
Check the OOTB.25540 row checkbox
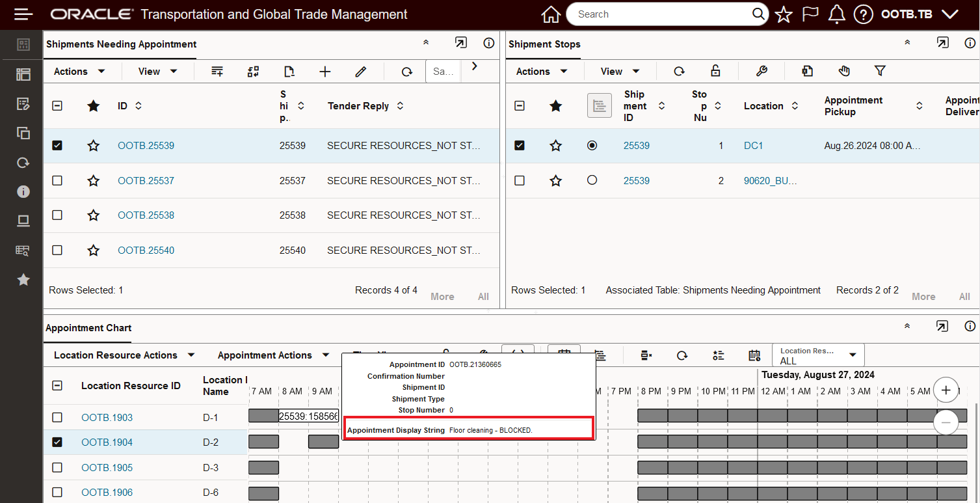[57, 250]
